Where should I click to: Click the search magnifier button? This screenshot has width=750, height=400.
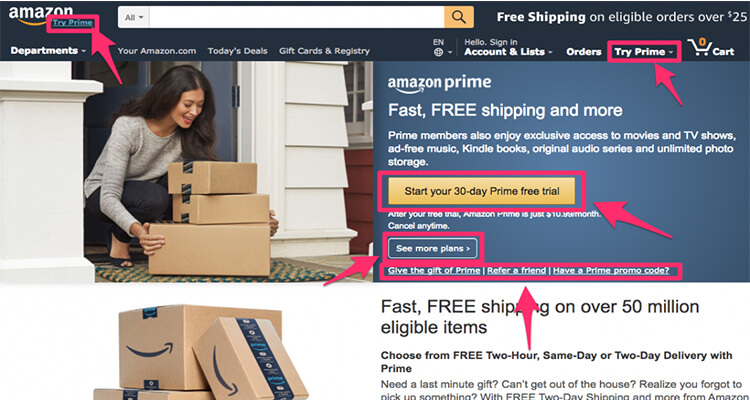459,17
